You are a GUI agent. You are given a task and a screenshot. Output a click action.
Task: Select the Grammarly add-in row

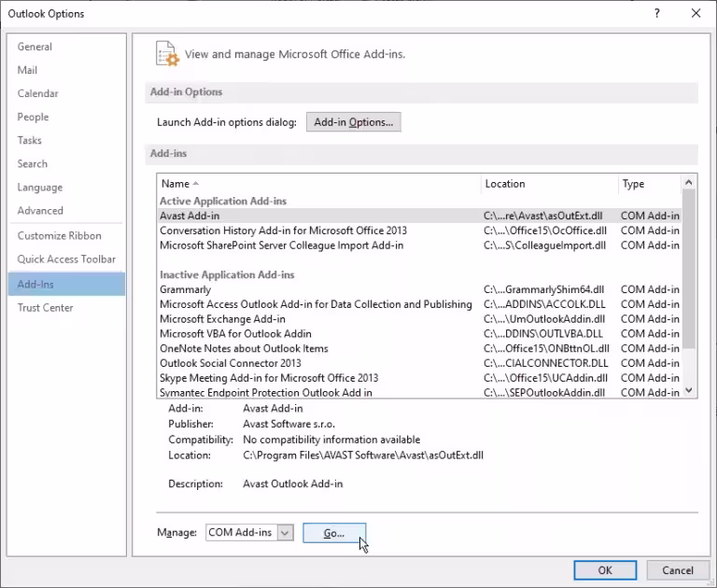pyautogui.click(x=419, y=289)
